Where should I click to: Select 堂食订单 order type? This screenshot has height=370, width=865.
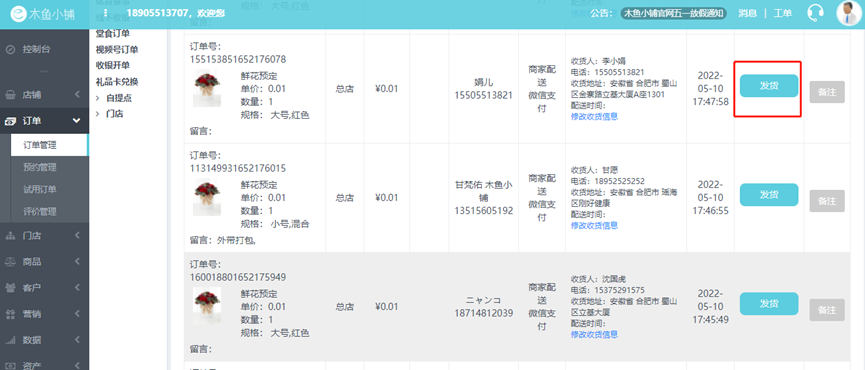pyautogui.click(x=113, y=34)
